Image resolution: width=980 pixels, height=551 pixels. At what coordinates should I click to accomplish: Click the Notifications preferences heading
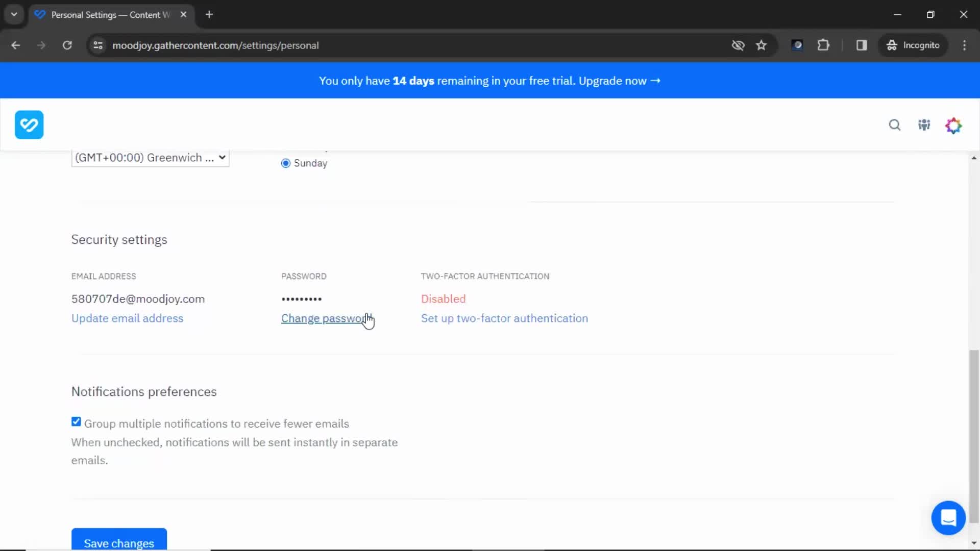144,392
